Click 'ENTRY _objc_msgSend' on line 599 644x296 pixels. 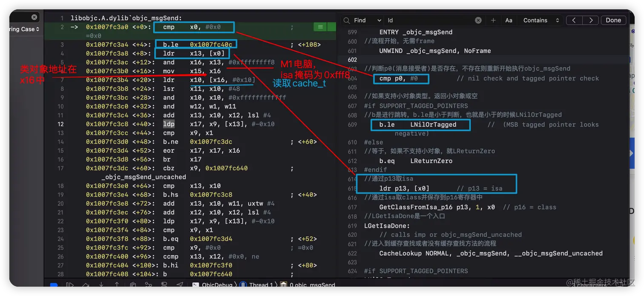pos(416,32)
